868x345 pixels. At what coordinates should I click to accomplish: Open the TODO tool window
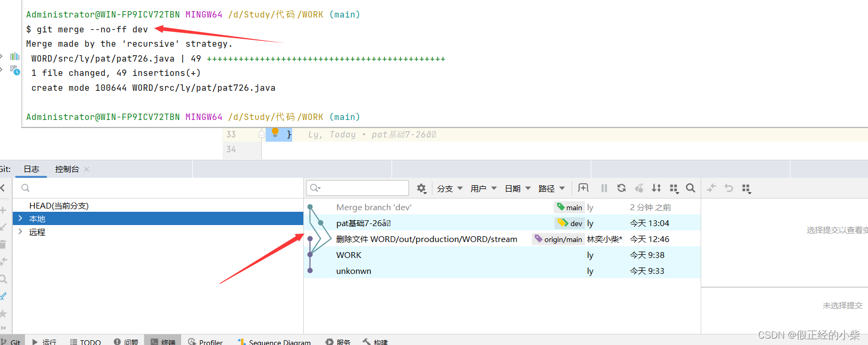pos(85,342)
